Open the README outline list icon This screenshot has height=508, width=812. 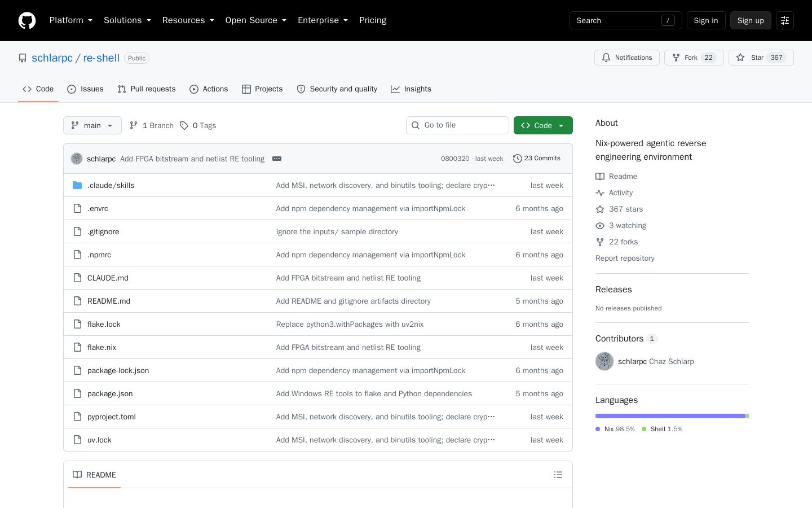(x=558, y=475)
